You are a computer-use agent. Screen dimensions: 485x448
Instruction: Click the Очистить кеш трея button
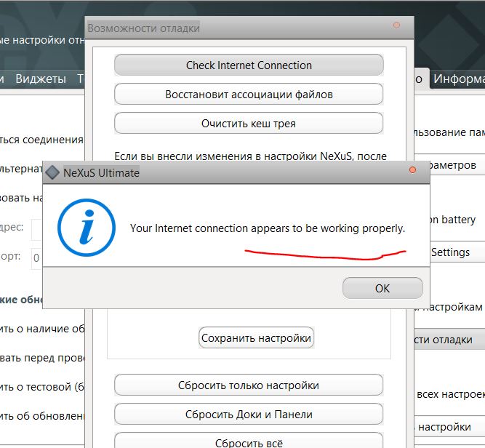(x=249, y=124)
